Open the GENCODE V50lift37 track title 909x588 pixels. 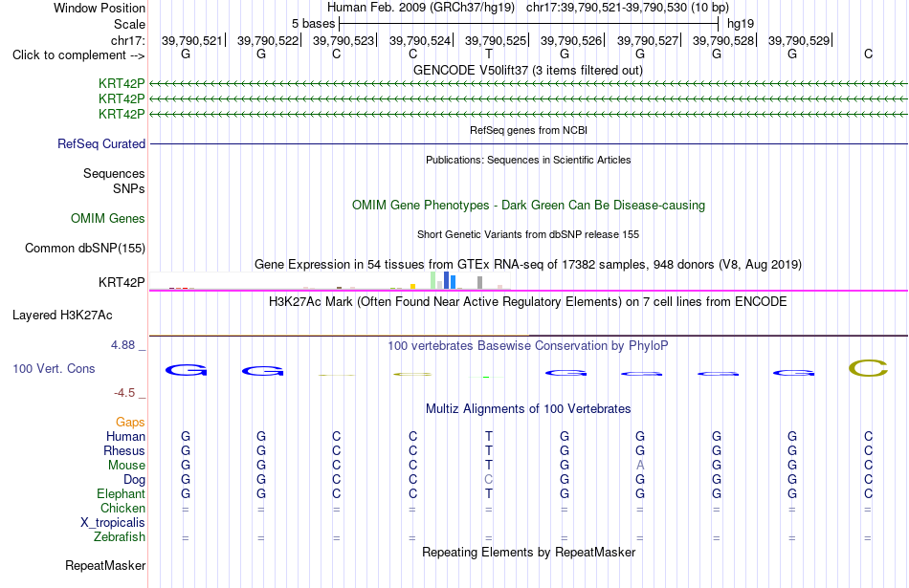[527, 70]
